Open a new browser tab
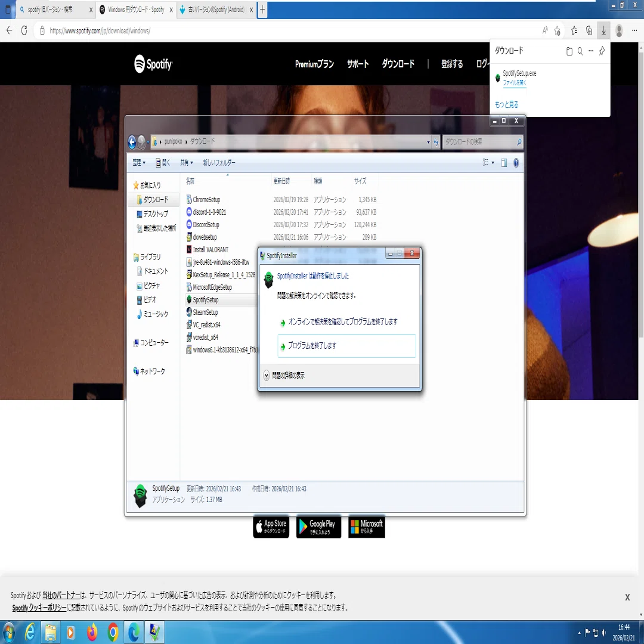Image resolution: width=644 pixels, height=644 pixels. (x=262, y=10)
